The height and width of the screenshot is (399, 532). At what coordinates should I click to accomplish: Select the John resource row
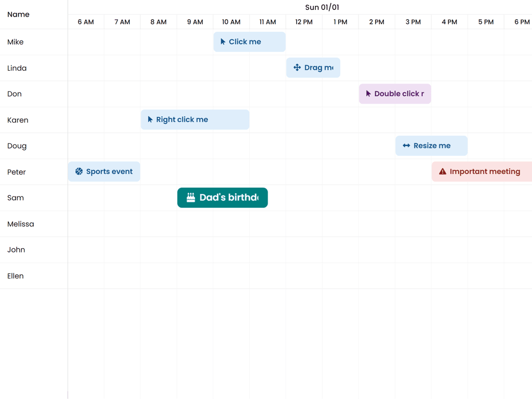coord(16,250)
